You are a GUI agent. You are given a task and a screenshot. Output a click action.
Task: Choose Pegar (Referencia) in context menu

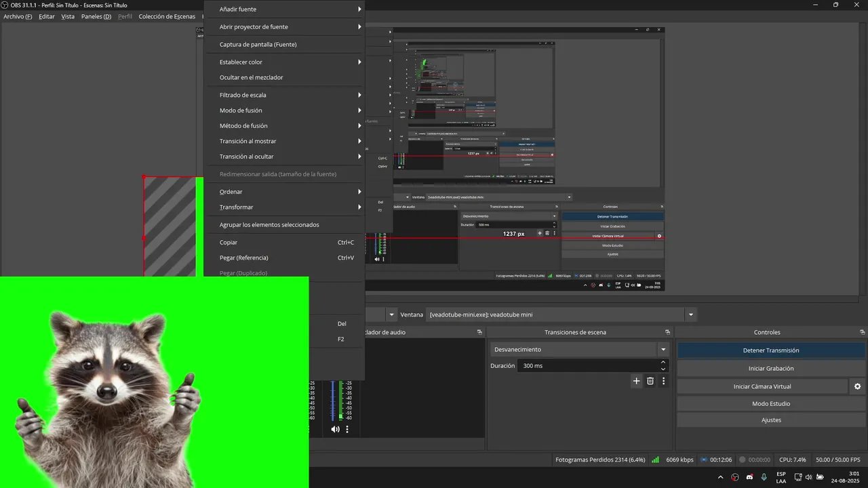coord(284,258)
